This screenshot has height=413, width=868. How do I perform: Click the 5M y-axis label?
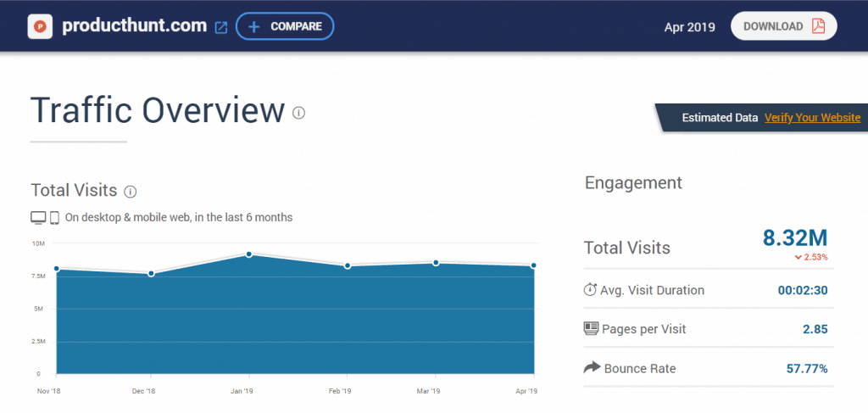pyautogui.click(x=40, y=309)
